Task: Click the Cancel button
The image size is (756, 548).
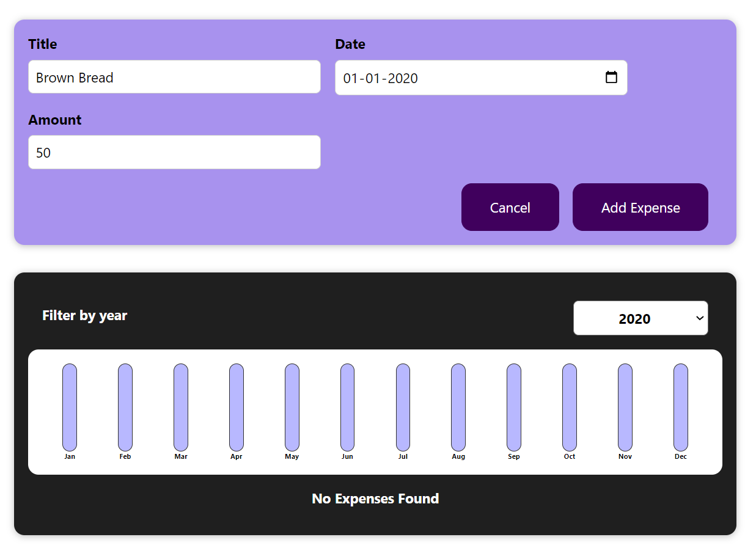Action: 510,207
